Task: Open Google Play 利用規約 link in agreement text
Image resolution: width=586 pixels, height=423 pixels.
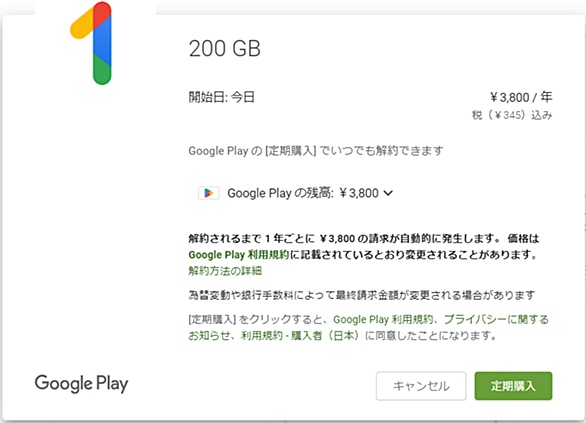Action: [x=383, y=319]
